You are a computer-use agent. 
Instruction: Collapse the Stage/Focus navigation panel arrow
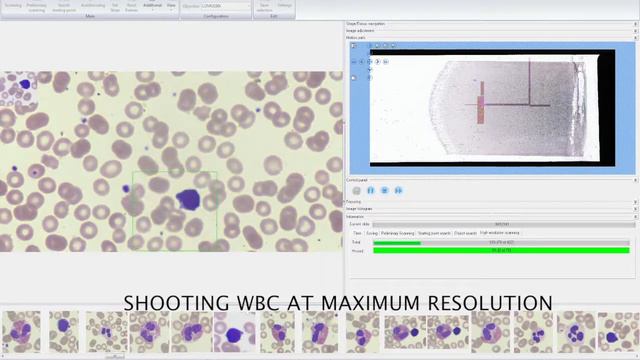[635, 24]
